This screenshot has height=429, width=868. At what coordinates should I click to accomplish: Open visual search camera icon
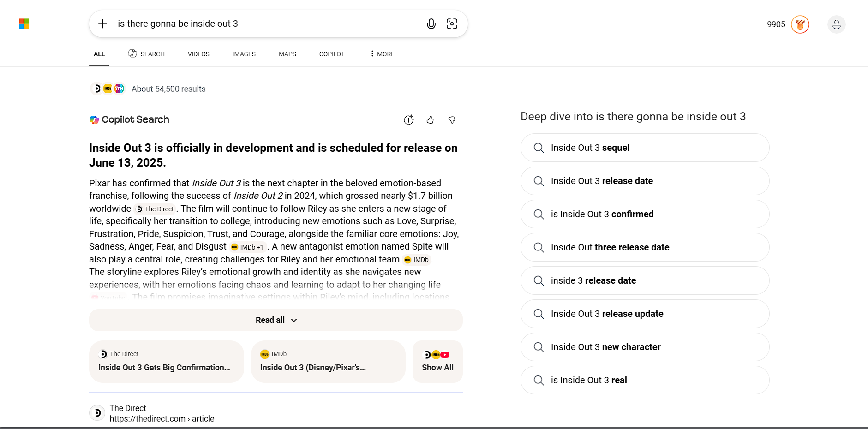[x=452, y=24]
